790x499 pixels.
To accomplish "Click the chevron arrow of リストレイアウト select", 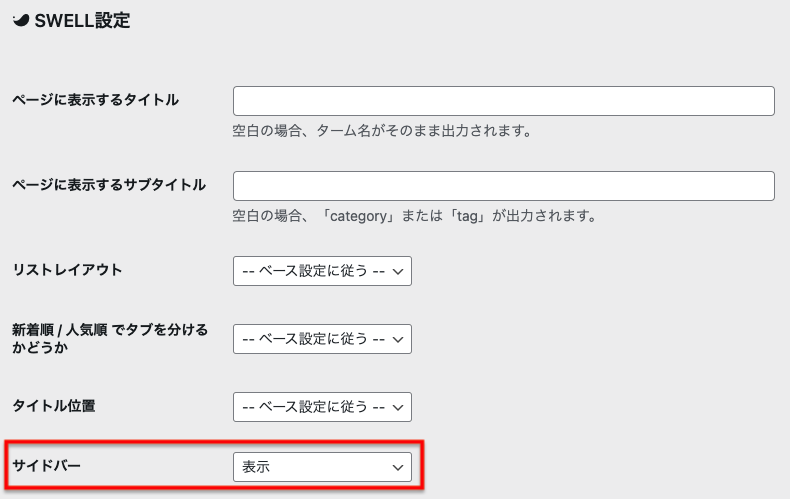I will pos(398,271).
